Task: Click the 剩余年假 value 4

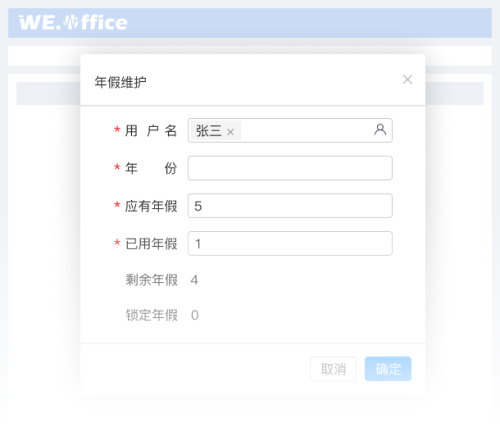Action: click(x=194, y=280)
